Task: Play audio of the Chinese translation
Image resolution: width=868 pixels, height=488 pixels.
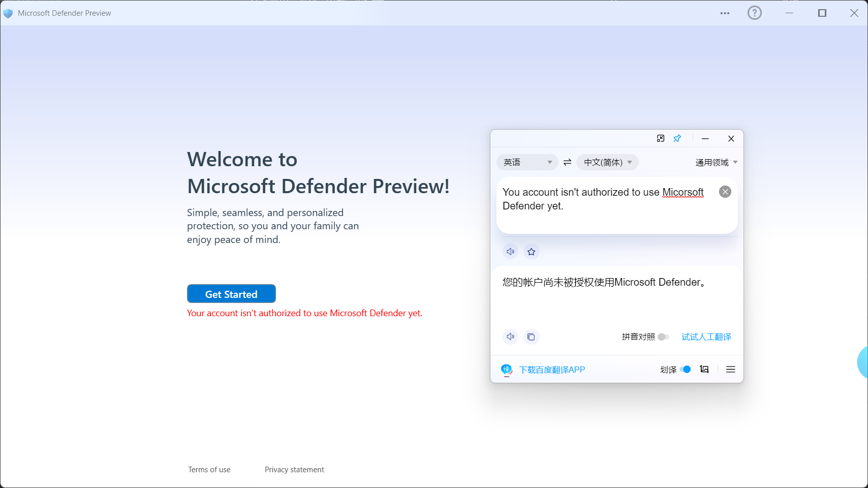Action: pyautogui.click(x=511, y=337)
